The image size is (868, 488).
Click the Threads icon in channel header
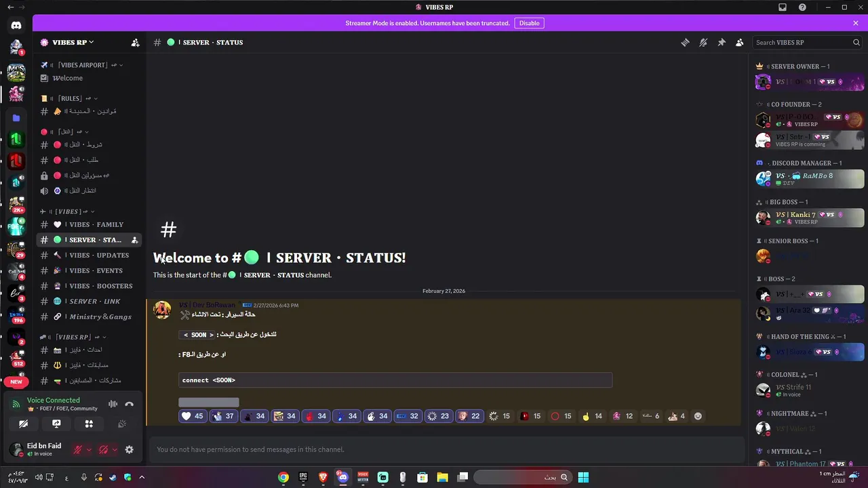[x=685, y=42]
